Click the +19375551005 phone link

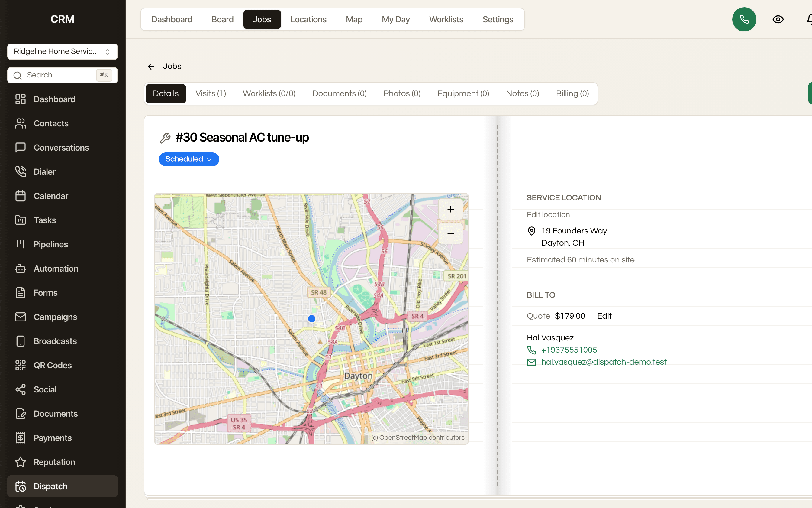(569, 350)
